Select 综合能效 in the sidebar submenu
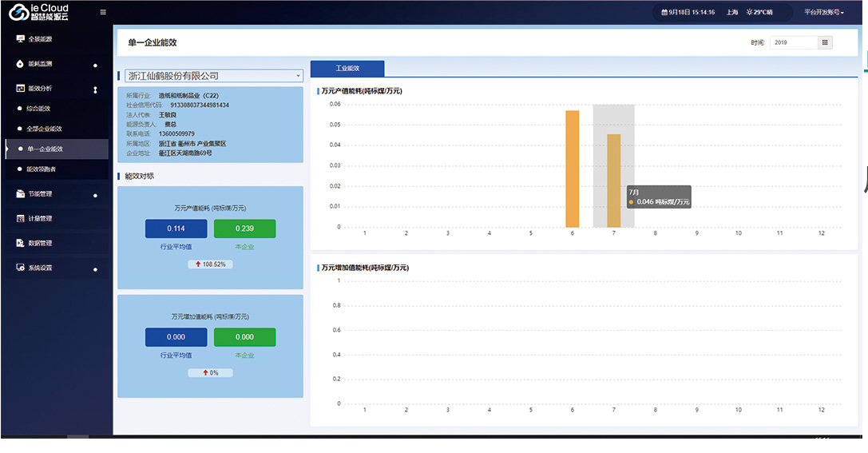The height and width of the screenshot is (453, 868). [x=38, y=109]
